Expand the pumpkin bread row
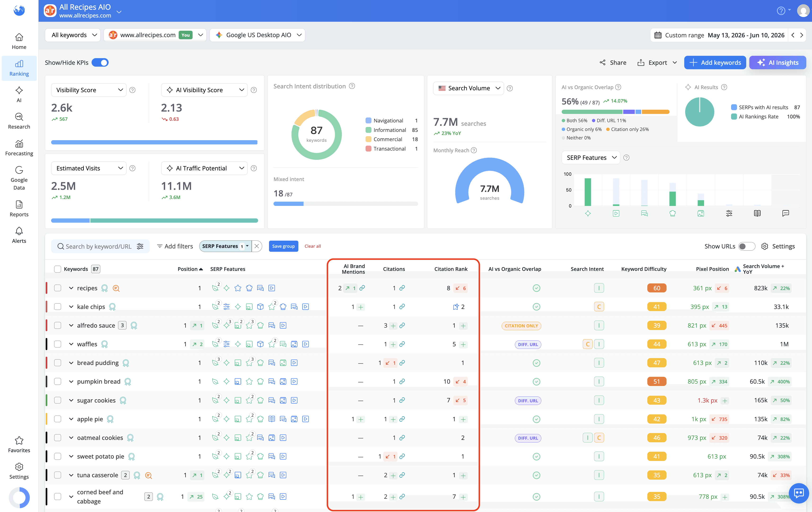 [x=71, y=382]
